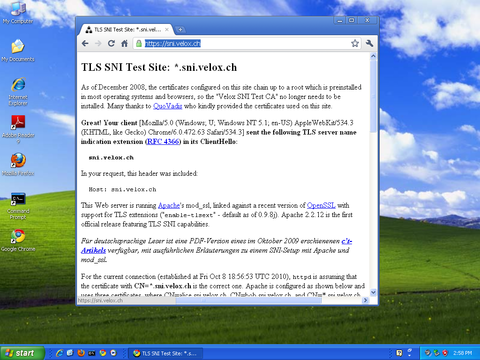Click the red shield tray icon
Viewport: 480px width, 360px height.
445,353
